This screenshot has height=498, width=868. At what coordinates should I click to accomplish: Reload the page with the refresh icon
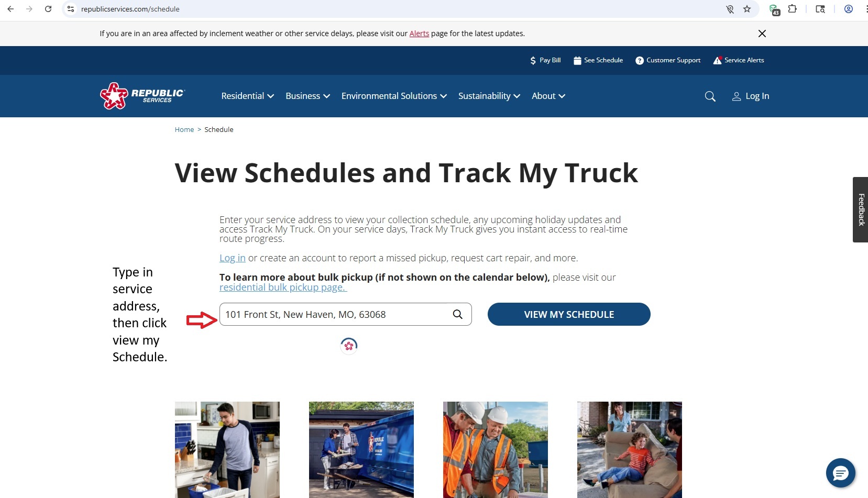[x=48, y=9]
